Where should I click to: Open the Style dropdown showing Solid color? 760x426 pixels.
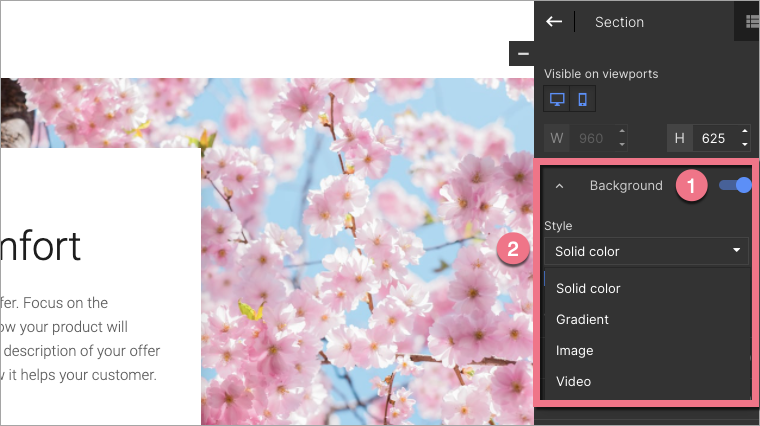pyautogui.click(x=645, y=251)
